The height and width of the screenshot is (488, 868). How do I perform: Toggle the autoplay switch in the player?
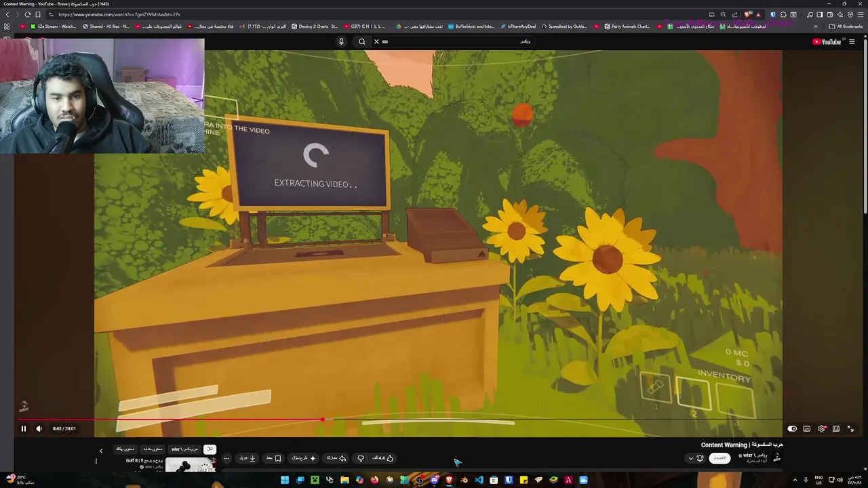pos(792,428)
